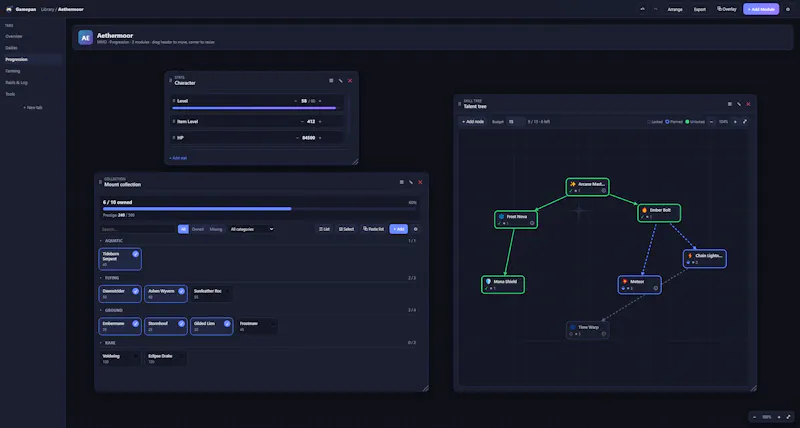Image resolution: width=800 pixels, height=428 pixels.
Task: Increase the Level stat with plus
Action: (320, 101)
